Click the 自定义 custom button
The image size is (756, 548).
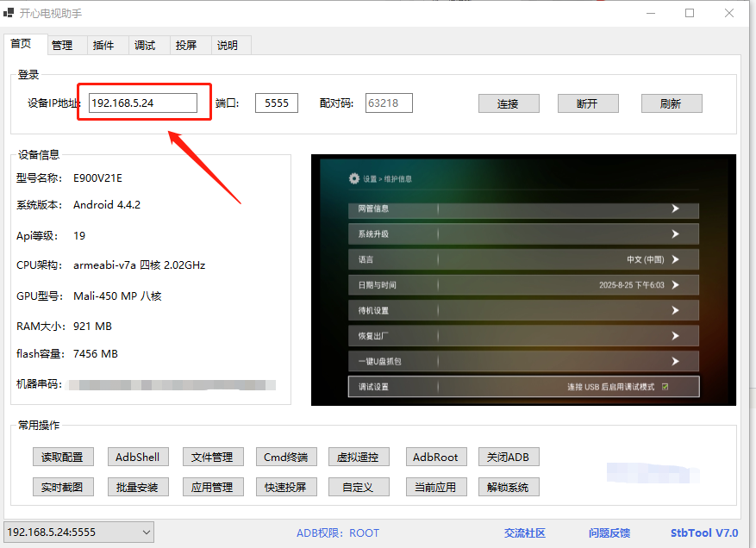(x=359, y=488)
